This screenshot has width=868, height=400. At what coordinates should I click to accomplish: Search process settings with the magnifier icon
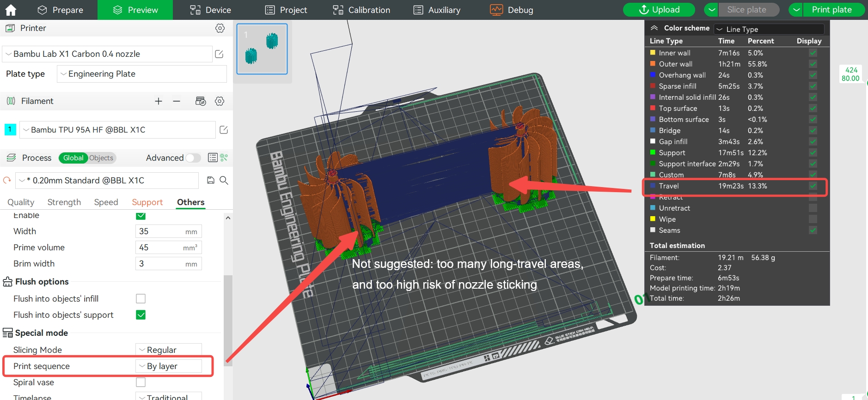click(x=224, y=180)
